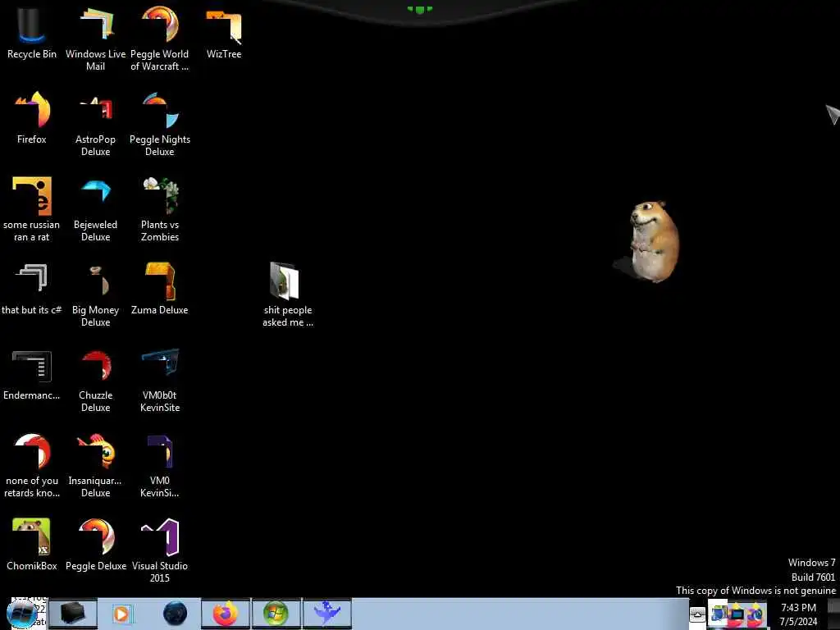
Task: Select the AstroPop Deluxe game icon
Action: (95, 125)
